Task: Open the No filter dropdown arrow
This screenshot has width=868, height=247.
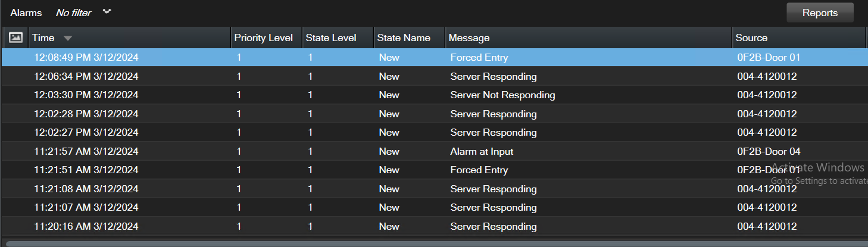Action: tap(107, 12)
